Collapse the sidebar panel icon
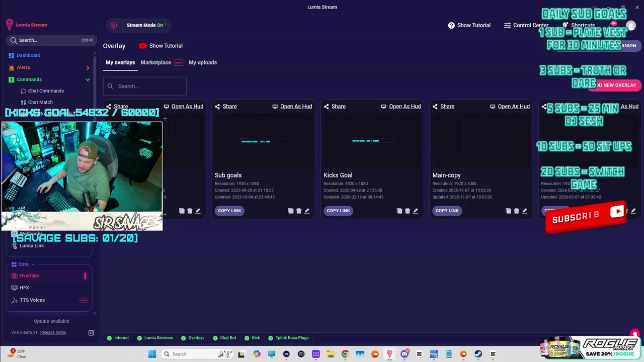Image resolution: width=644 pixels, height=362 pixels. point(91,332)
